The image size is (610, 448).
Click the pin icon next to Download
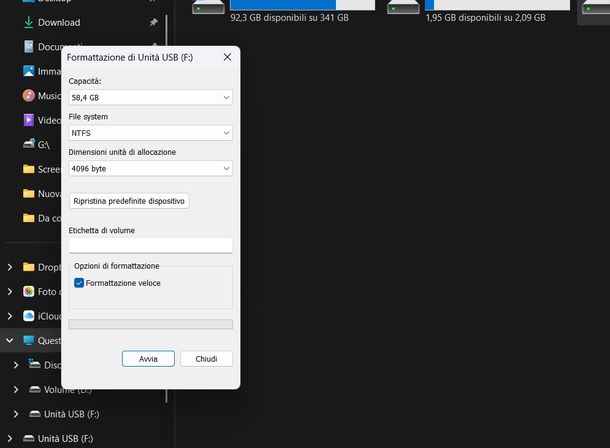pos(153,22)
